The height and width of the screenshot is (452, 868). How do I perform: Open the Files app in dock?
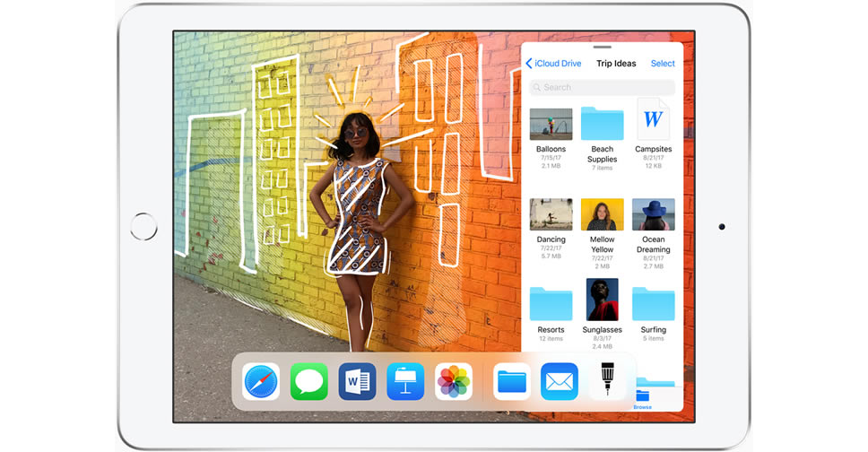pyautogui.click(x=512, y=382)
